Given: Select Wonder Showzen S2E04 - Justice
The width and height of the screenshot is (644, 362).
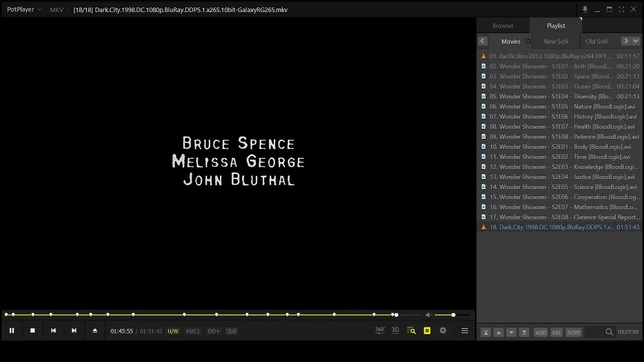Looking at the screenshot, I should 560,177.
